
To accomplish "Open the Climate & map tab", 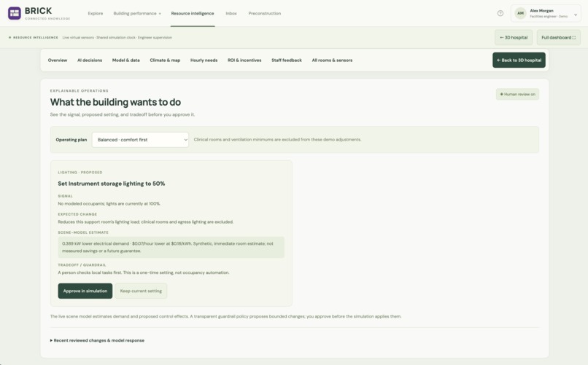I will (165, 60).
